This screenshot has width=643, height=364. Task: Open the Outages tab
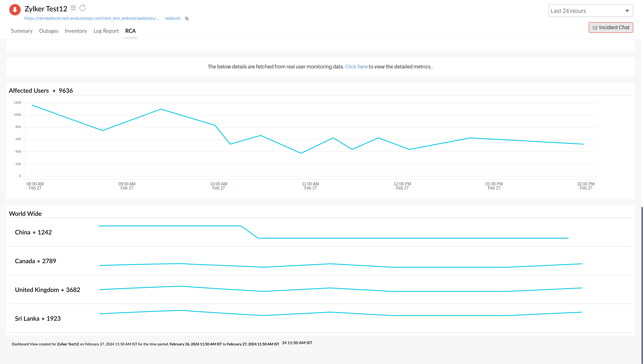click(x=49, y=31)
